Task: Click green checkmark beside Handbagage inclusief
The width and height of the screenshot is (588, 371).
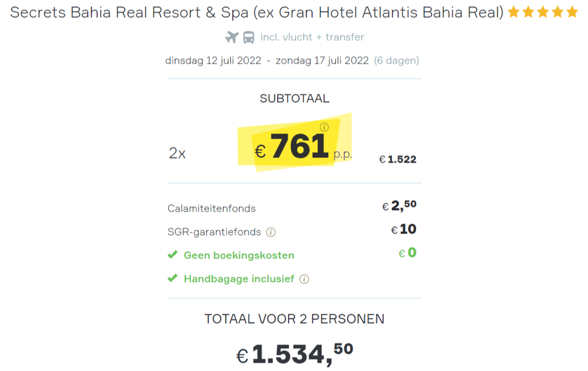Action: (x=173, y=278)
